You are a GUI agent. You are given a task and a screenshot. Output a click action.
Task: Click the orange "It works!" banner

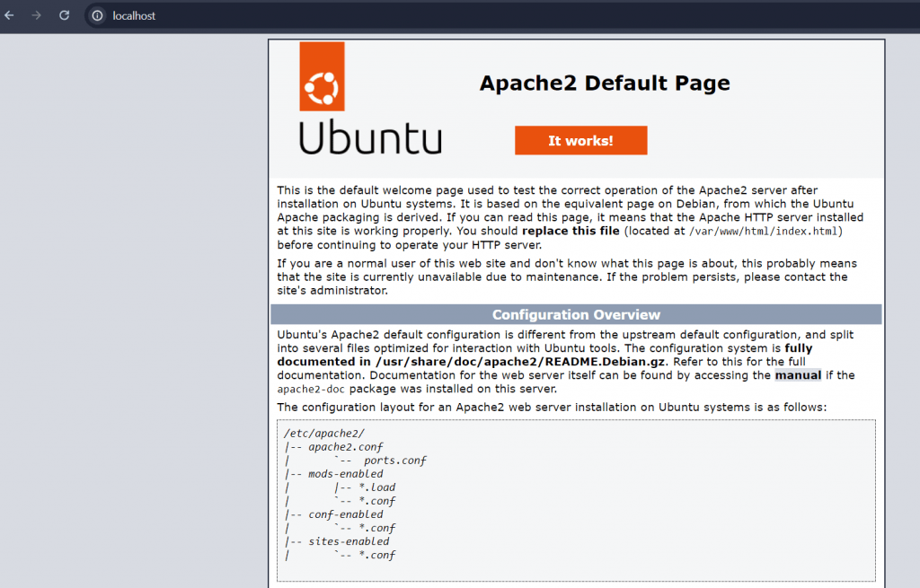[580, 141]
